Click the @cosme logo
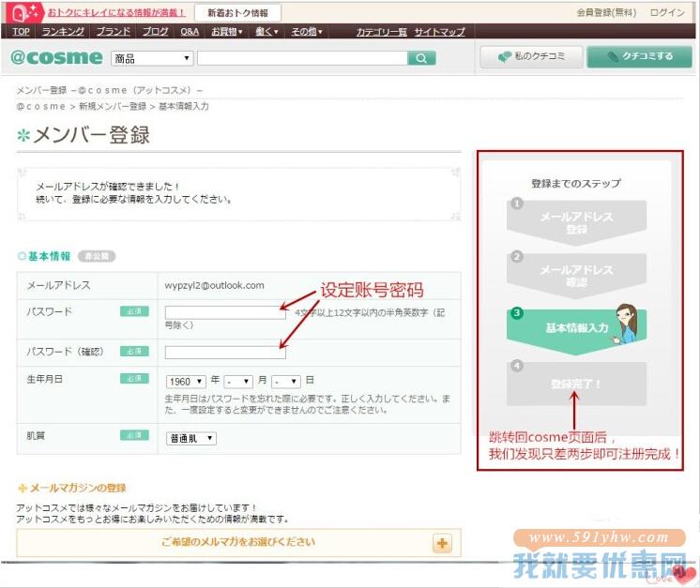The height and width of the screenshot is (588, 700). click(x=56, y=57)
